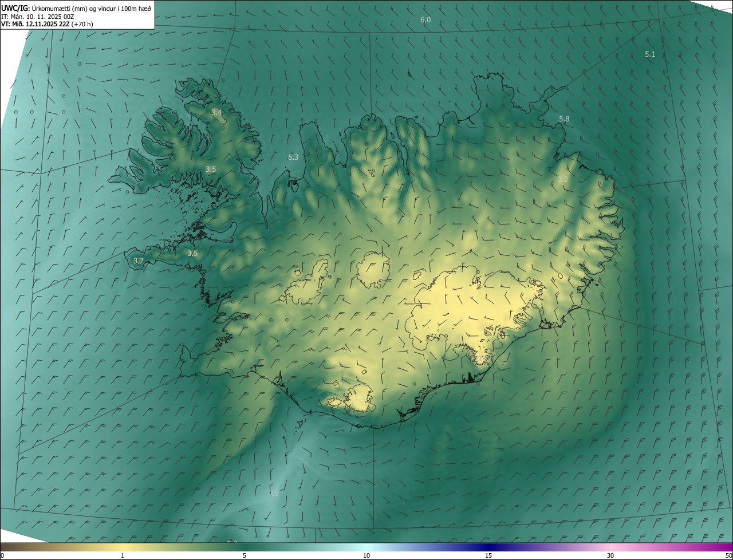Click the faint 1.3 label on the glacier

359,397
